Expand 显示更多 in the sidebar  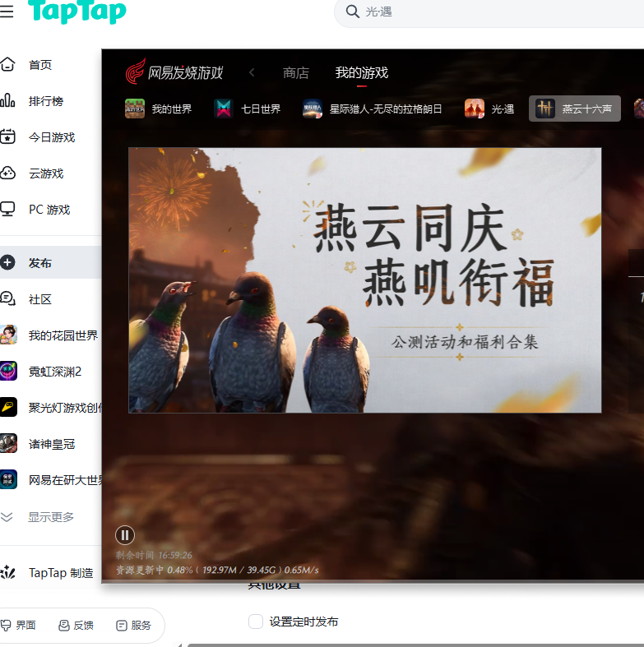click(50, 517)
